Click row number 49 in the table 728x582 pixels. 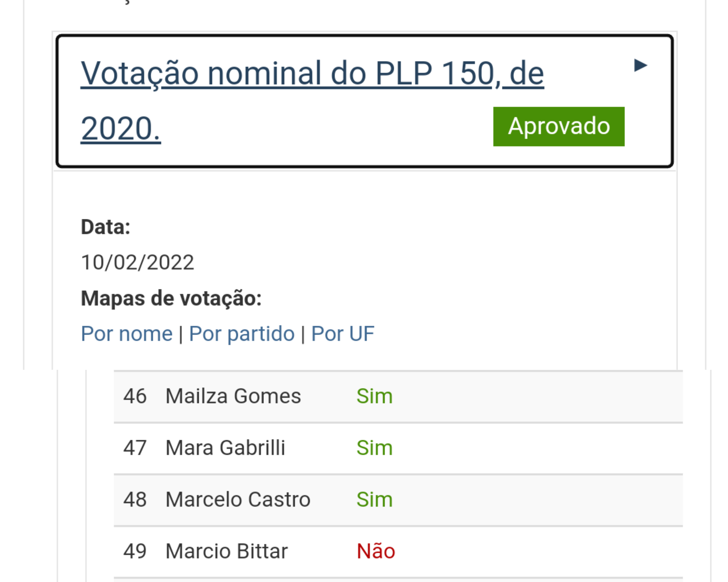(x=135, y=552)
